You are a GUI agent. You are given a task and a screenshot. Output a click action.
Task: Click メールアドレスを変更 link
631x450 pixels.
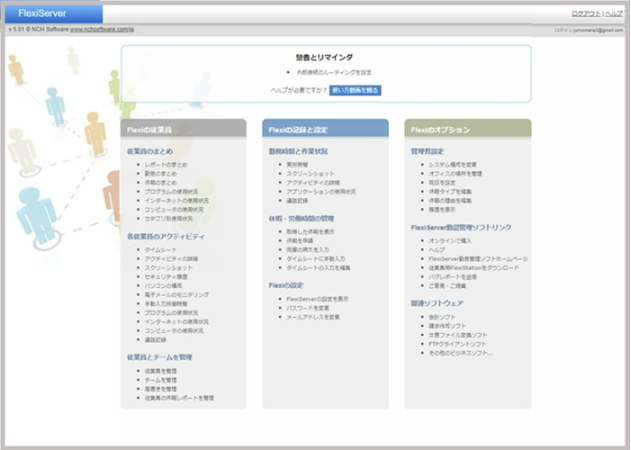click(315, 316)
